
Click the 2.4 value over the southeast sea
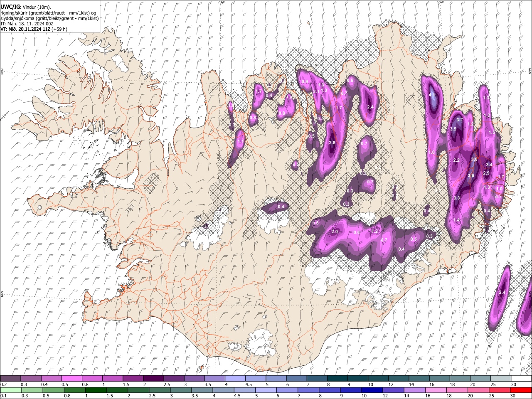[x=502, y=293]
